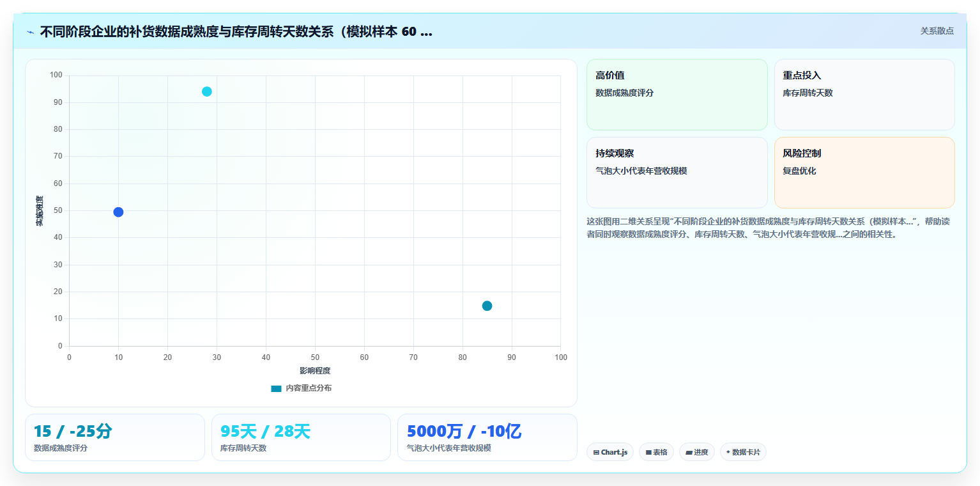The image size is (980, 486).
Task: Click the lightning icon beside the title
Action: click(30, 32)
